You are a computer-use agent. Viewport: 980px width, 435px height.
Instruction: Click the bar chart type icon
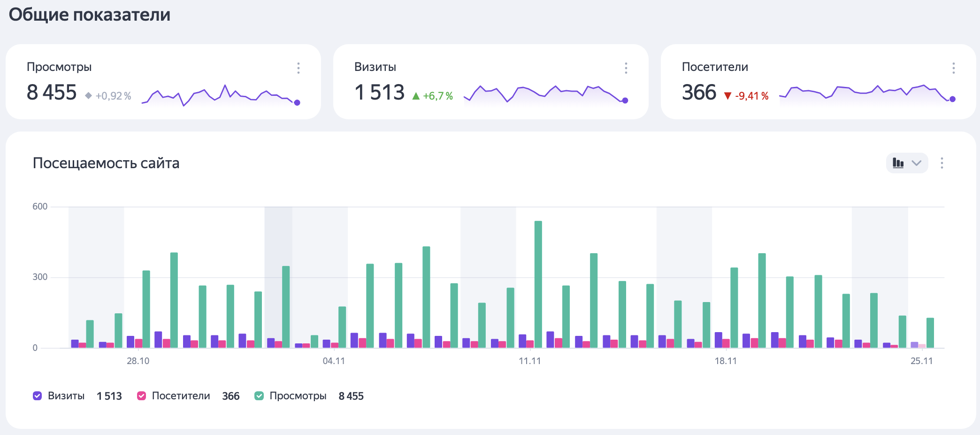coord(898,163)
